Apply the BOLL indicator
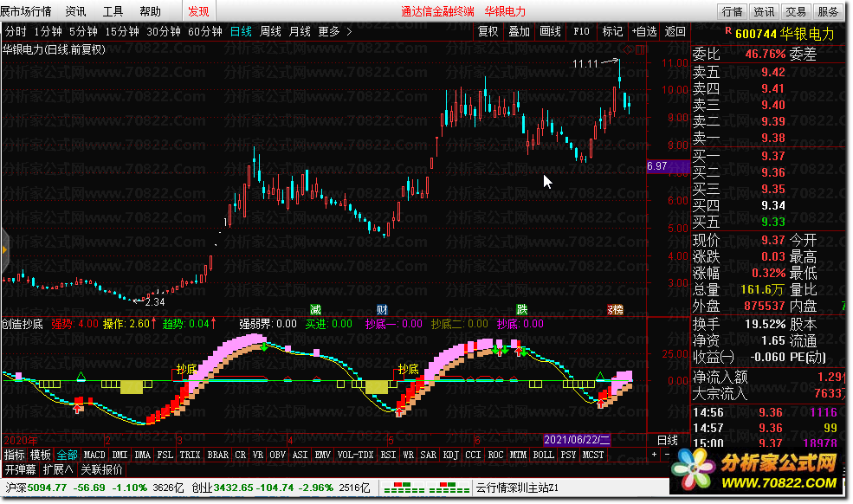This screenshot has width=853, height=504. pyautogui.click(x=544, y=455)
